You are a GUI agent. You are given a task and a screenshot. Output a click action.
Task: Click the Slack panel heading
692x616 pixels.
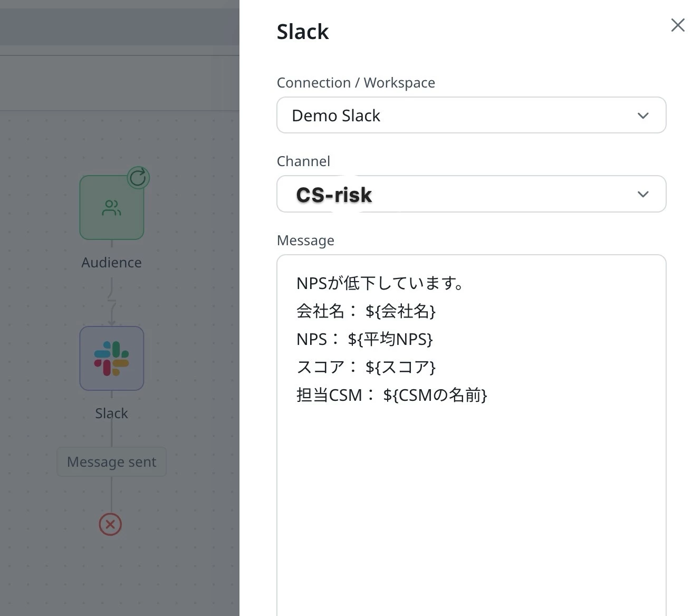click(303, 32)
